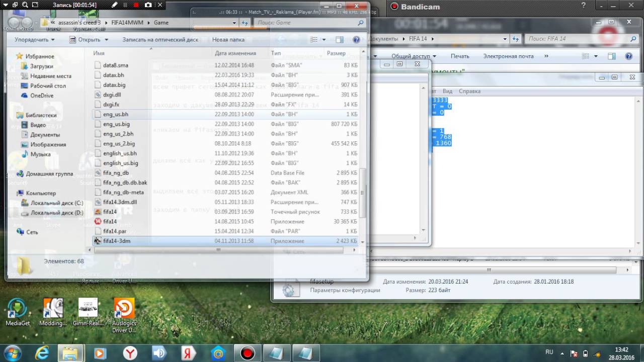This screenshot has height=362, width=644.
Task: Click the Избранное star icon
Action: click(x=20, y=56)
